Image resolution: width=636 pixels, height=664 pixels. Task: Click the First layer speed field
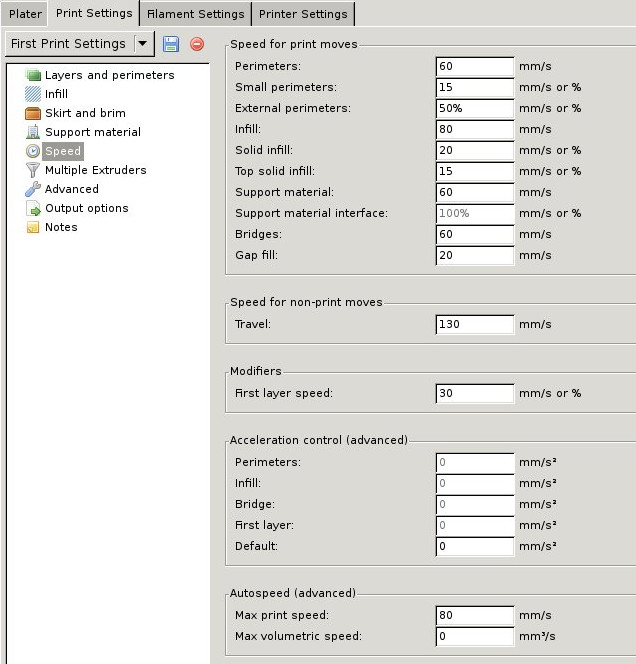pos(475,393)
